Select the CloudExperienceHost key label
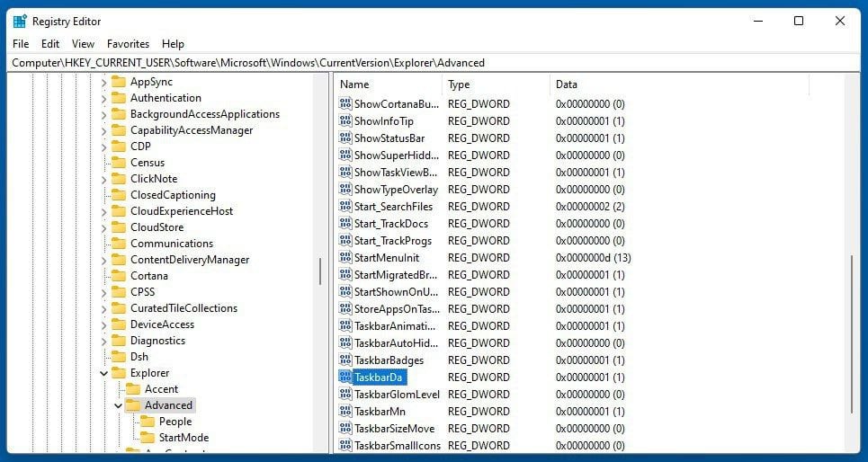The width and height of the screenshot is (868, 462). pyautogui.click(x=182, y=211)
